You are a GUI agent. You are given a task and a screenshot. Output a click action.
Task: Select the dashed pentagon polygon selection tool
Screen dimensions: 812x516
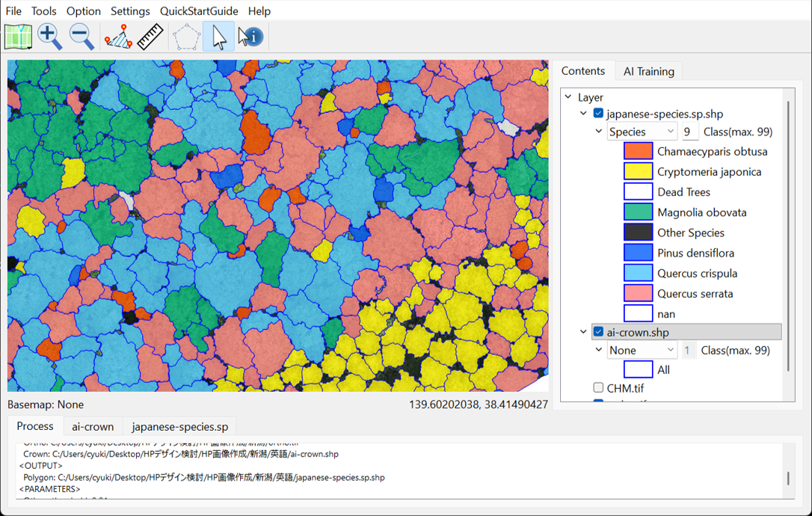click(x=186, y=36)
